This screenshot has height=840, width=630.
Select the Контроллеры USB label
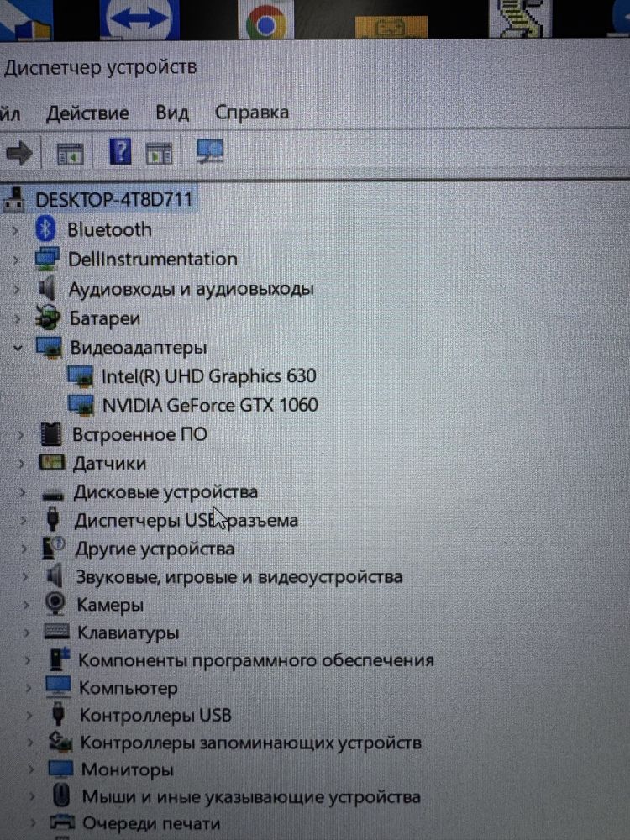(155, 715)
